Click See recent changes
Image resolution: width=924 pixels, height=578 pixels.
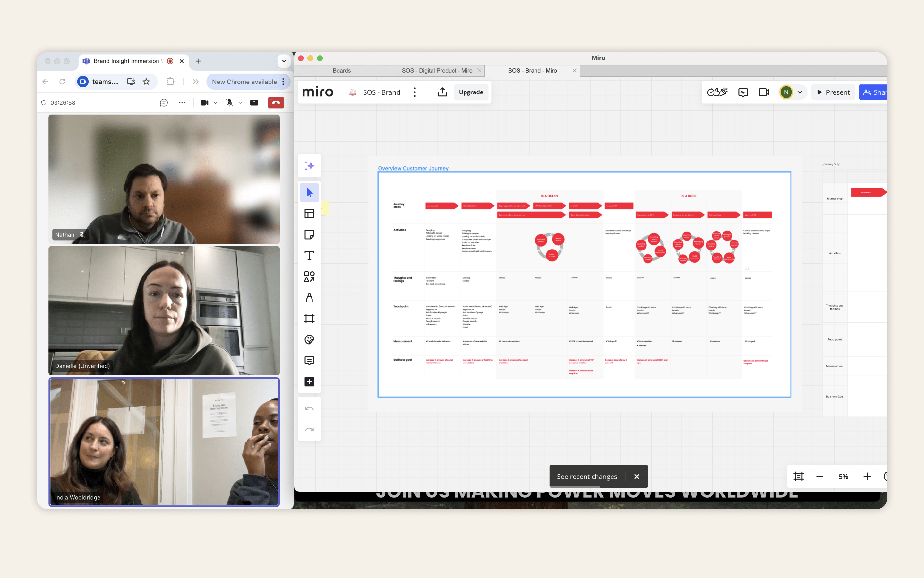click(587, 476)
